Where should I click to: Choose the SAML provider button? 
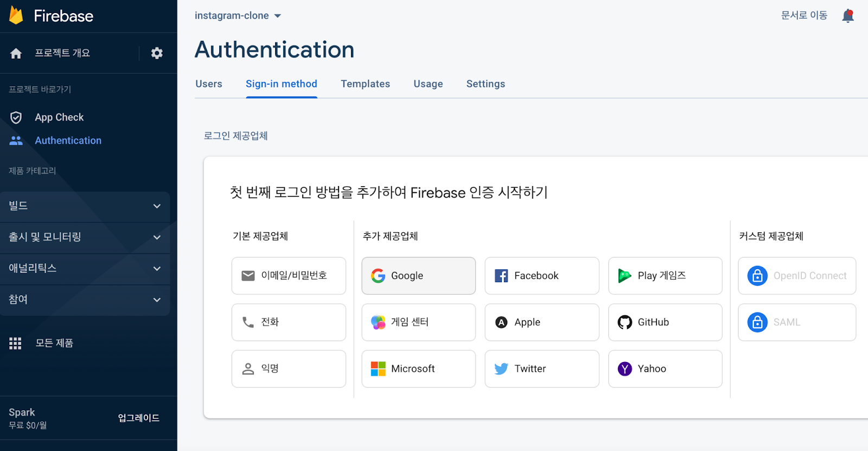point(797,322)
